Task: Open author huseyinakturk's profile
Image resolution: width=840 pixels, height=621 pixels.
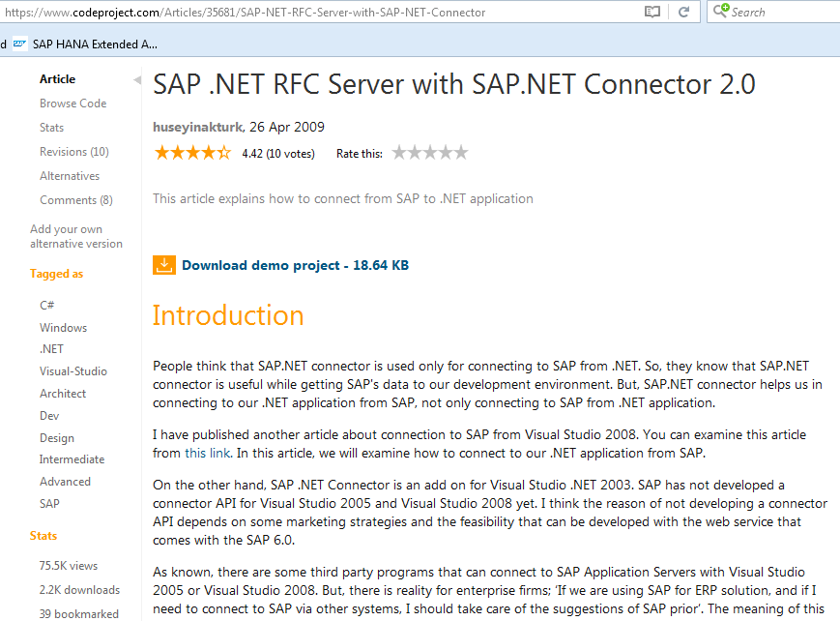Action: coord(199,127)
